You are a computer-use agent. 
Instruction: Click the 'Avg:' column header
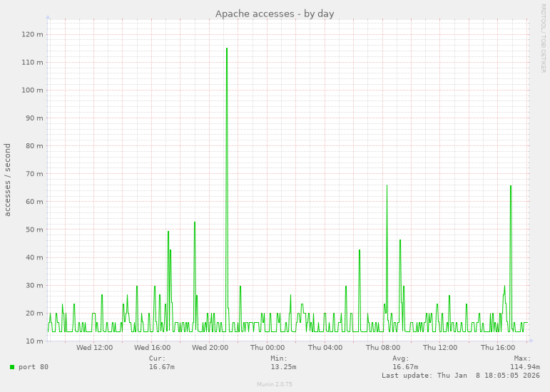tap(401, 359)
